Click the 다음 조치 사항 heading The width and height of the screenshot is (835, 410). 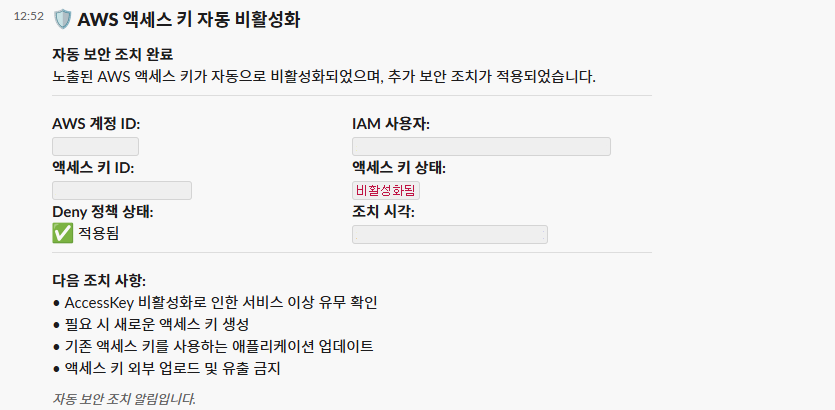[x=99, y=280]
